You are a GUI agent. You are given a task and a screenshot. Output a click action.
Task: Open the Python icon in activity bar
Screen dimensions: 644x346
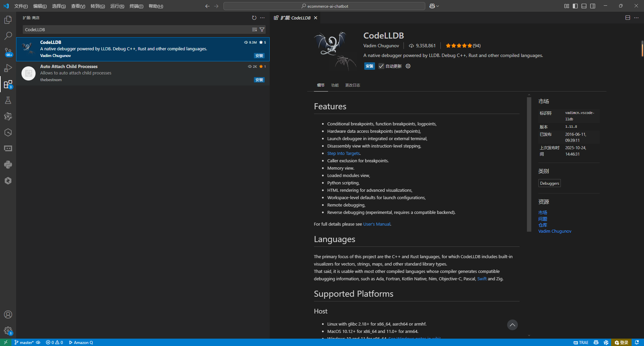tap(8, 165)
